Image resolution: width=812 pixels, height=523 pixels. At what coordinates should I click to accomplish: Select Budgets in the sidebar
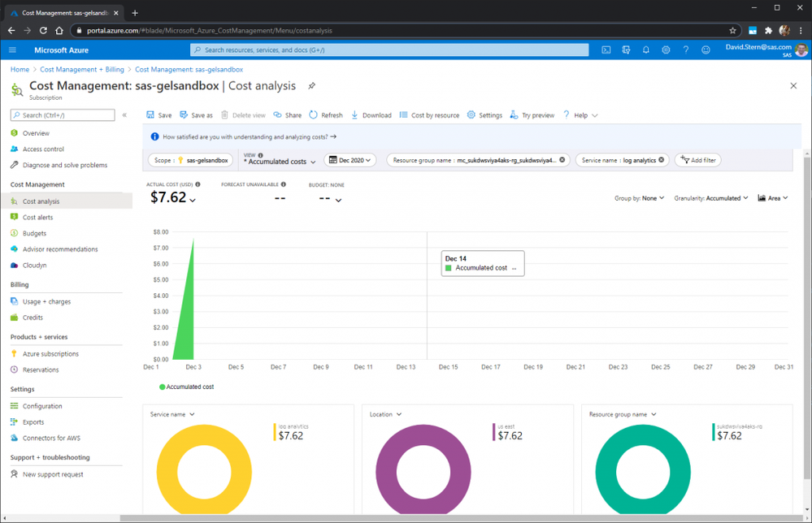click(x=34, y=233)
